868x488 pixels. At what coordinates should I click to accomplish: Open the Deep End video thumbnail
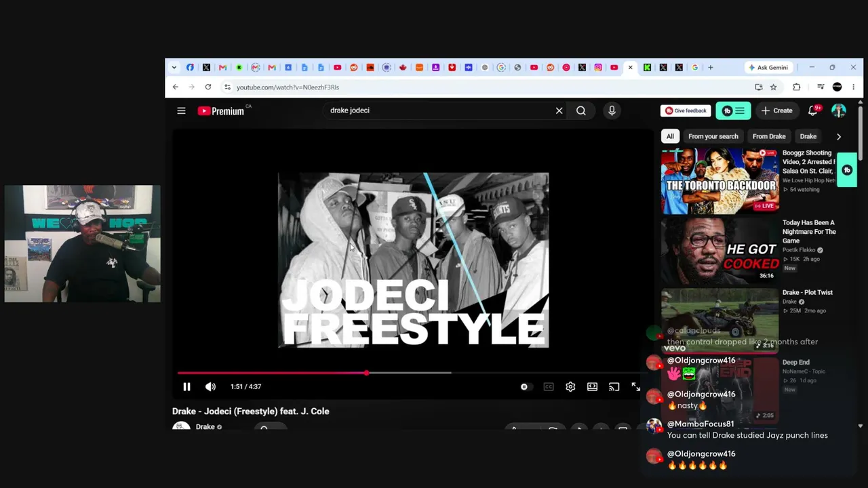pyautogui.click(x=720, y=390)
